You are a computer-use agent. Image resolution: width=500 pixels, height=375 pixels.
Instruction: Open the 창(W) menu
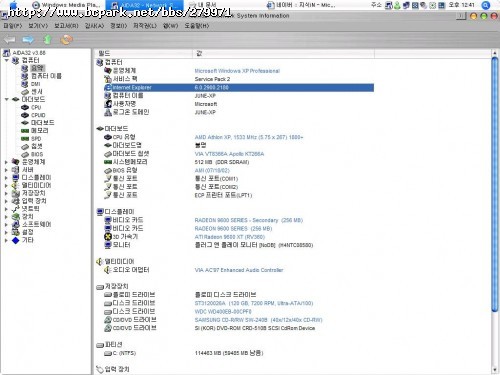(x=170, y=26)
